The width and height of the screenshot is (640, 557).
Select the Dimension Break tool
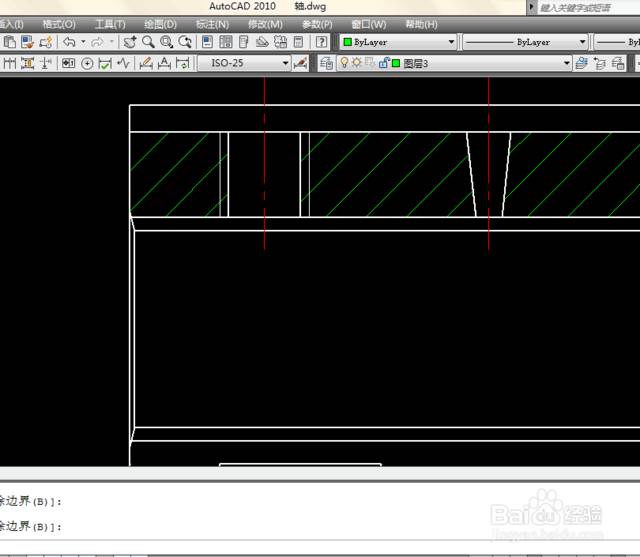[x=46, y=63]
